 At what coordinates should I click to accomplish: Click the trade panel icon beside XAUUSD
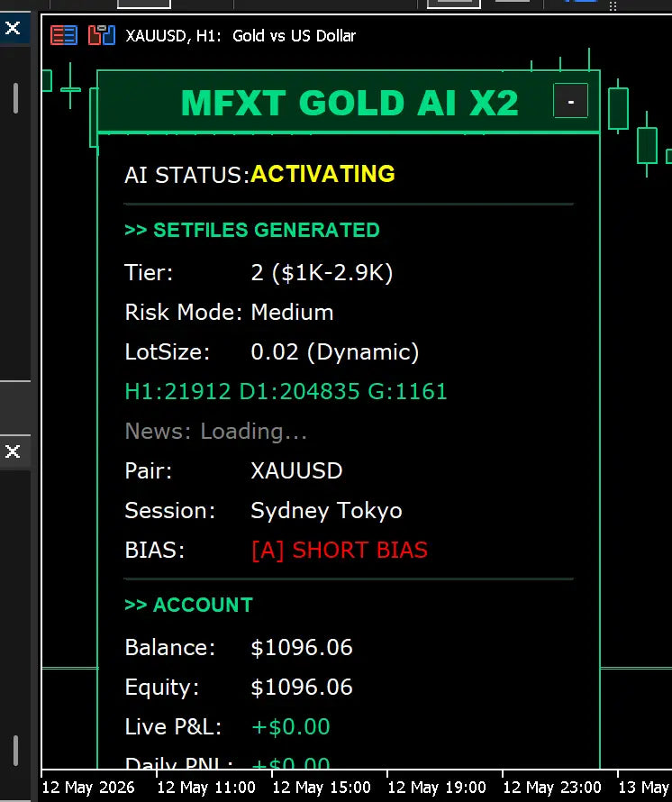101,35
